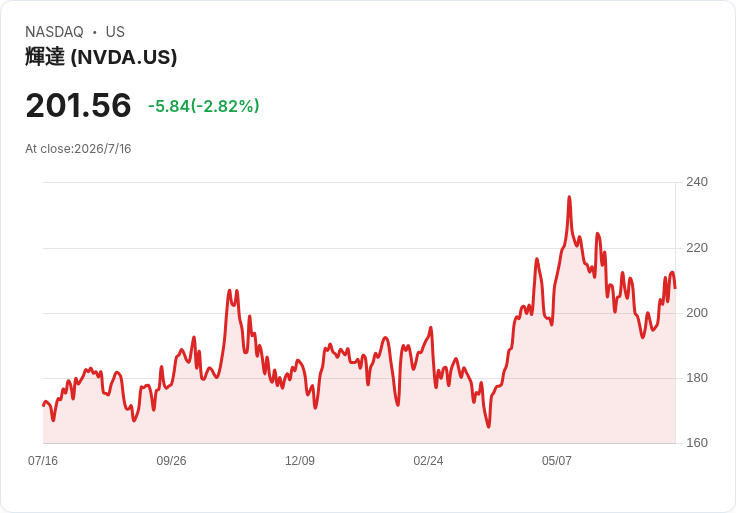This screenshot has width=736, height=513.
Task: Click the NVDA.US stock title
Action: pyautogui.click(x=101, y=57)
